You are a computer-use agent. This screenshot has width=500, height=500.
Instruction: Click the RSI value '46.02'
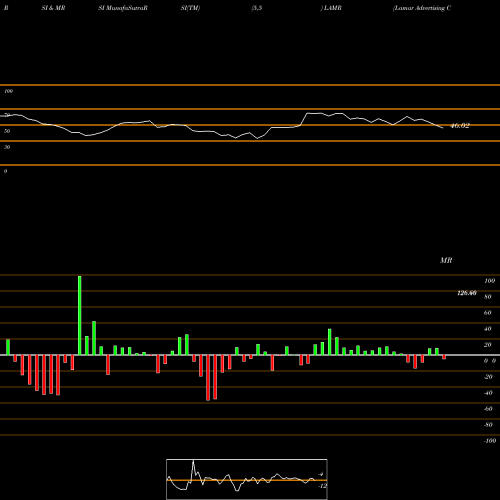tap(460, 126)
